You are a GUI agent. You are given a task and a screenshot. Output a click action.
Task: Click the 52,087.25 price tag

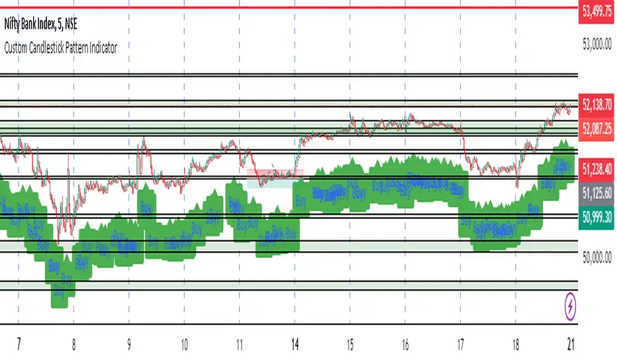(x=596, y=128)
